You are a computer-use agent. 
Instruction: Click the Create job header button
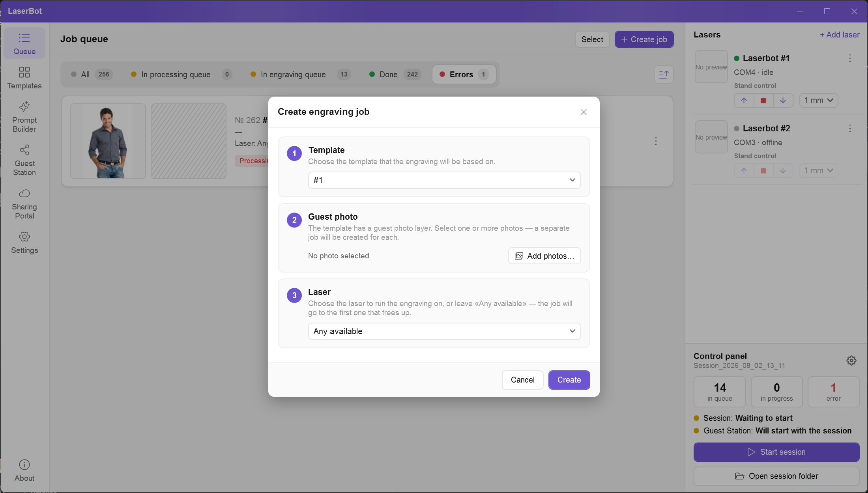point(644,39)
